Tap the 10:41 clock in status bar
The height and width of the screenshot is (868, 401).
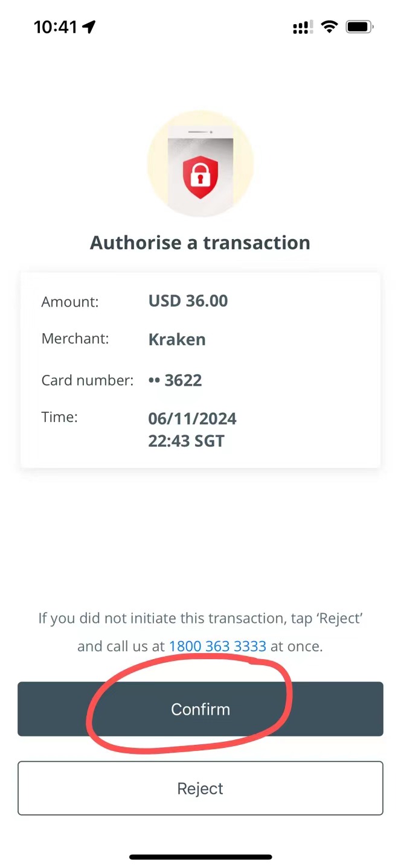pos(56,27)
